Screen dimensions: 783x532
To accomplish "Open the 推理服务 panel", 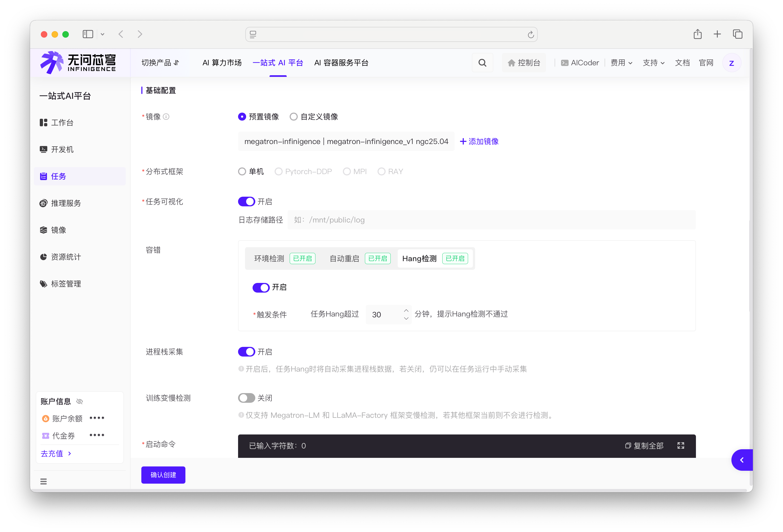I will click(x=66, y=203).
